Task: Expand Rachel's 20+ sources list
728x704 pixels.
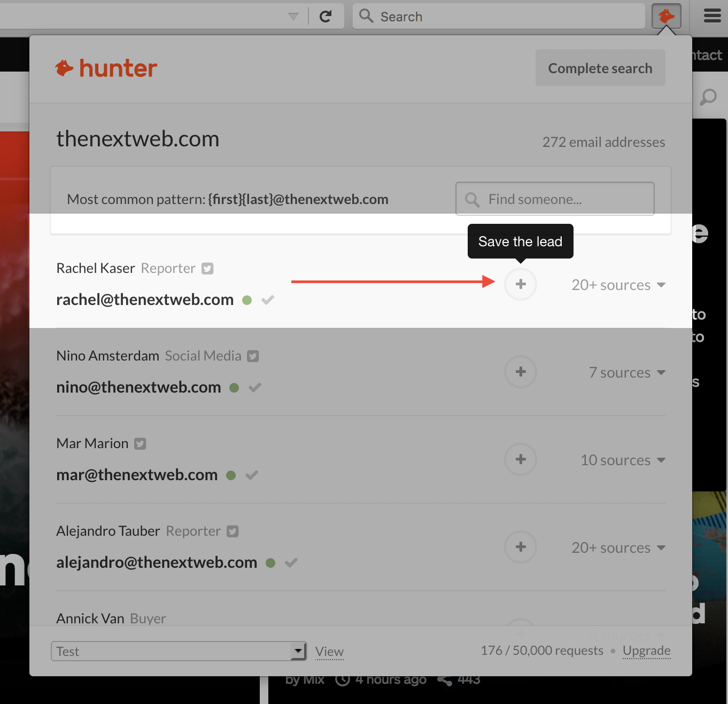Action: [x=618, y=285]
